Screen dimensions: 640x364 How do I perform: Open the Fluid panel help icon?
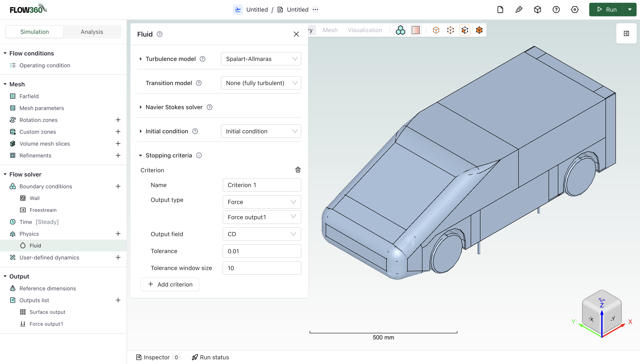pos(160,34)
